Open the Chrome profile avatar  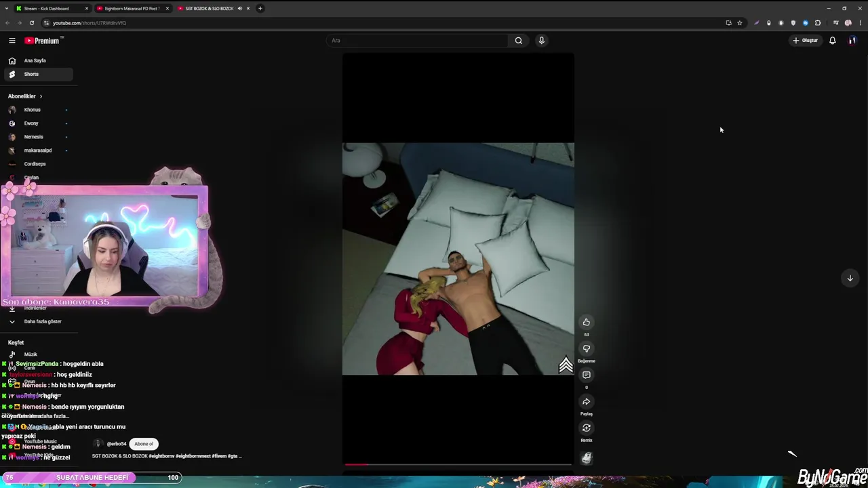point(848,23)
